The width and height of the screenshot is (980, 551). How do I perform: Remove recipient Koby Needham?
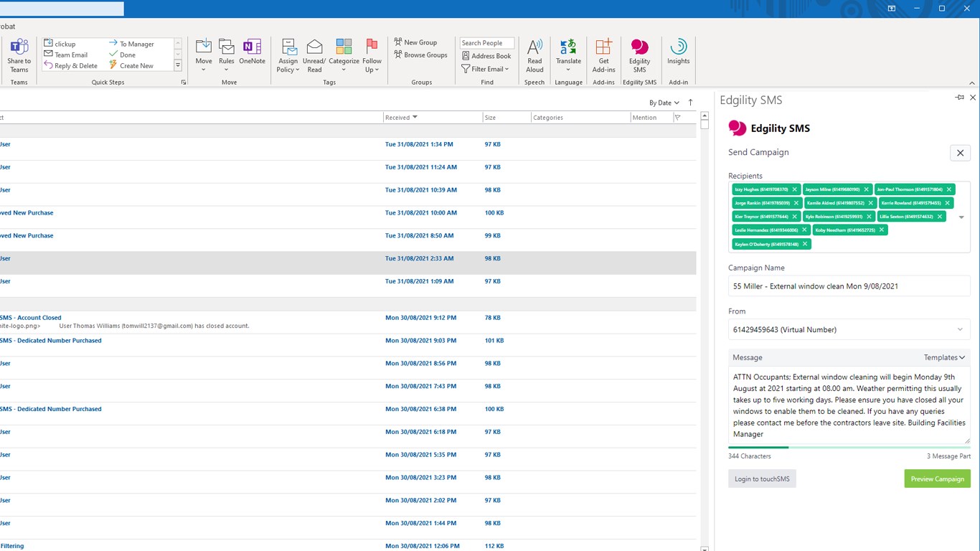click(882, 230)
